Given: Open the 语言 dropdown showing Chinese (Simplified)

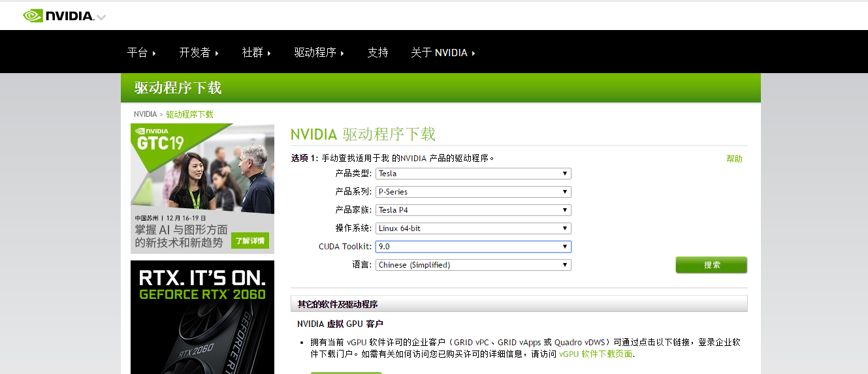Looking at the screenshot, I should (474, 265).
